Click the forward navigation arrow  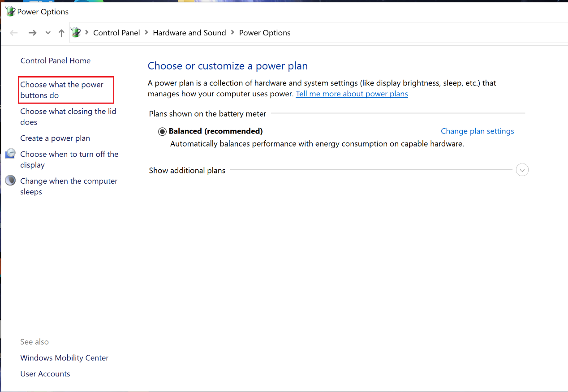(x=32, y=33)
